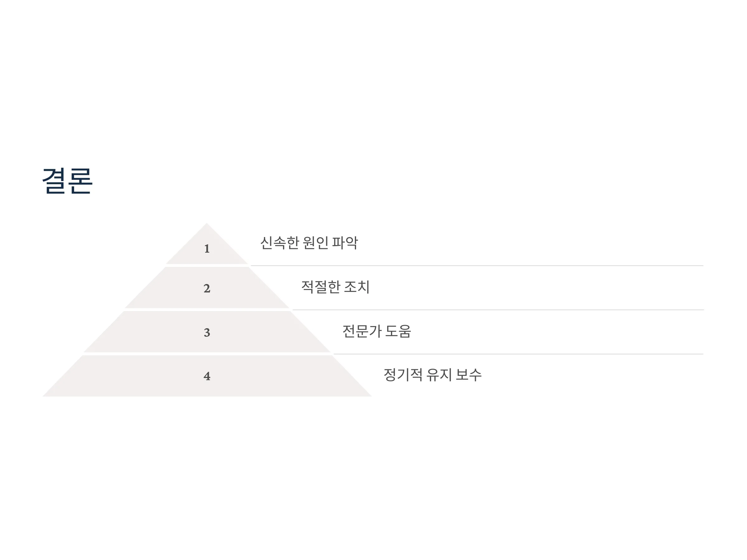Select the word 파악 in first label
This screenshot has width=747, height=560.
(345, 243)
